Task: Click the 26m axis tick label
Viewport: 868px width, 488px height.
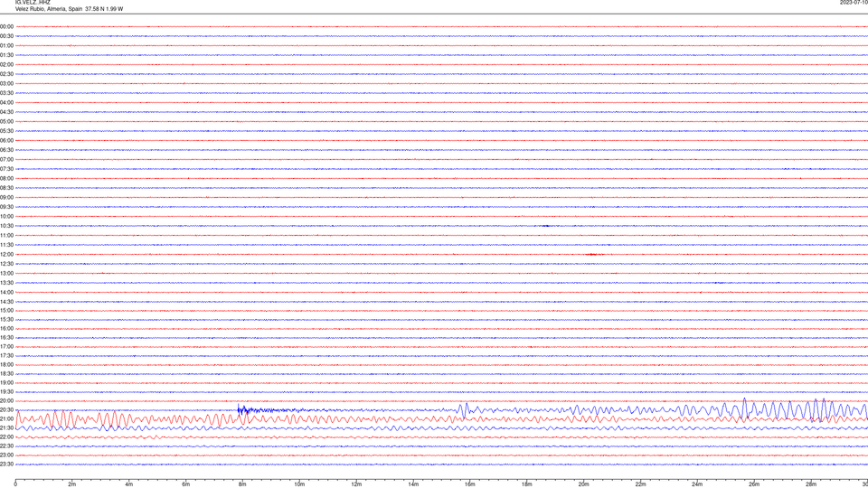Action: pyautogui.click(x=754, y=484)
